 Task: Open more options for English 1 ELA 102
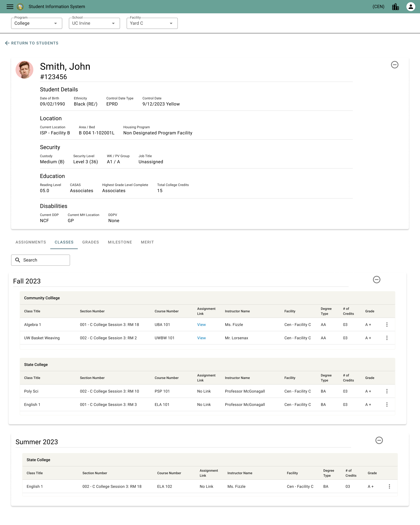(389, 487)
